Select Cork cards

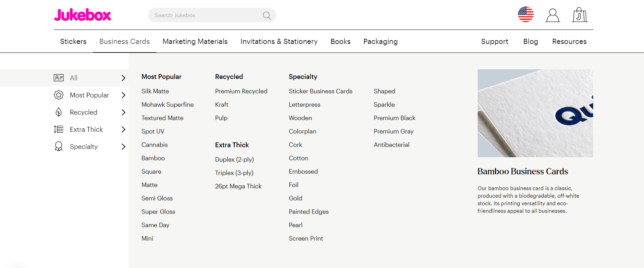(x=295, y=145)
